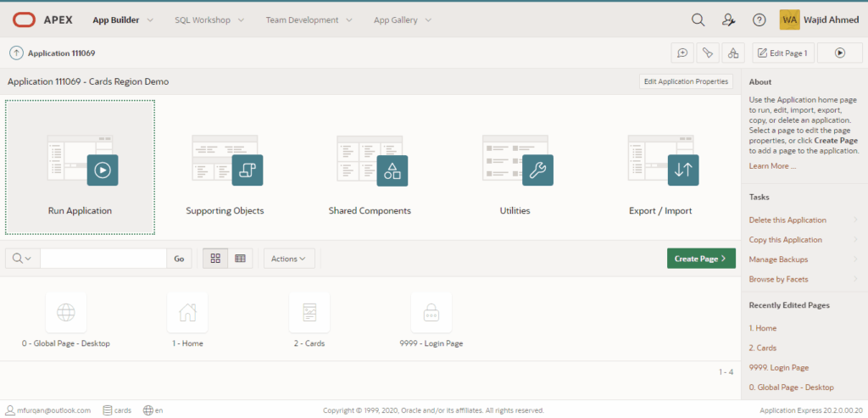Open the Administration user-wrench icon
The width and height of the screenshot is (868, 418).
[x=728, y=20]
